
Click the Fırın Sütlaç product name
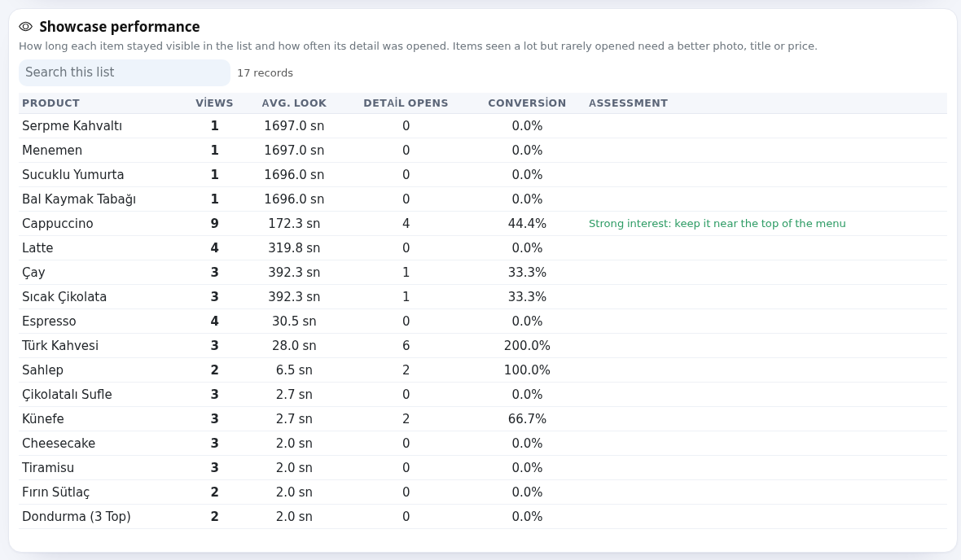55,492
